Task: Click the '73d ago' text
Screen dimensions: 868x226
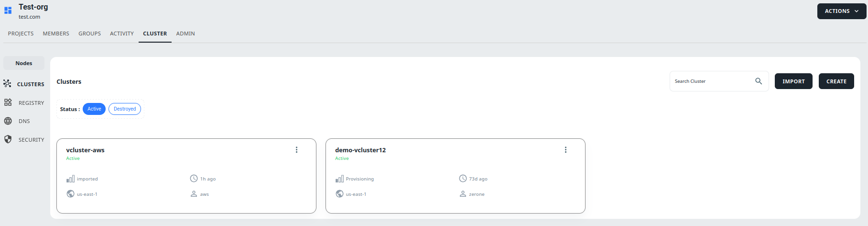Action: pyautogui.click(x=478, y=179)
